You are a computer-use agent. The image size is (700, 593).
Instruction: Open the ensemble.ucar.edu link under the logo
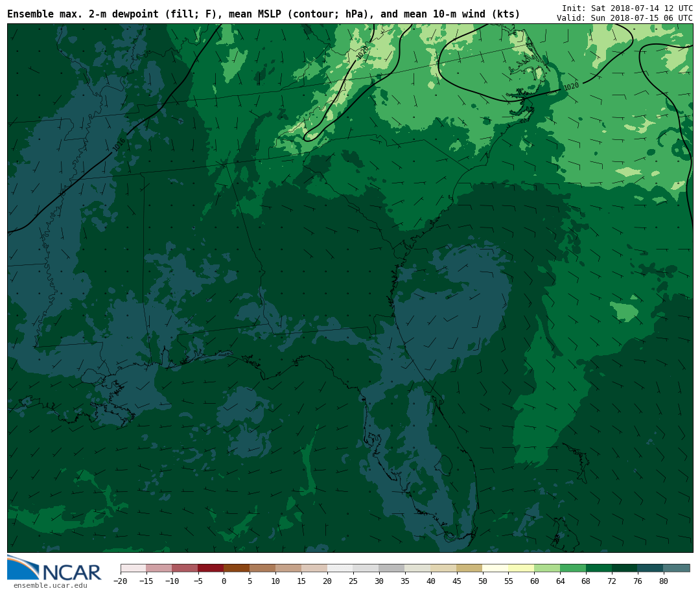pos(50,586)
